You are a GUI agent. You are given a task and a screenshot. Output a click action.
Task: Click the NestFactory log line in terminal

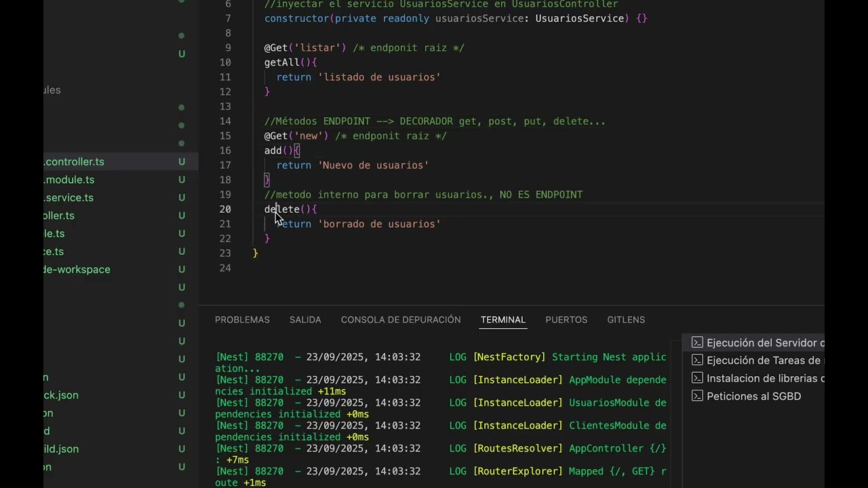441,357
